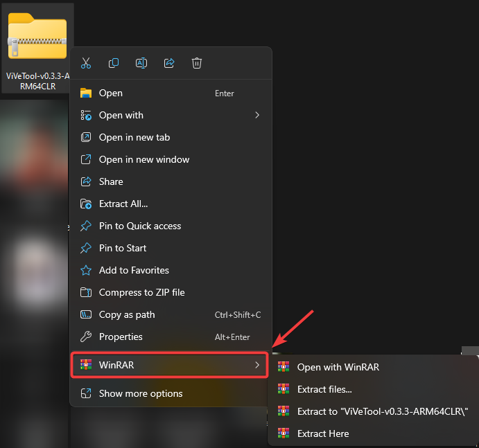Click the folder icon beside Open
This screenshot has height=448, width=479.
tap(86, 93)
